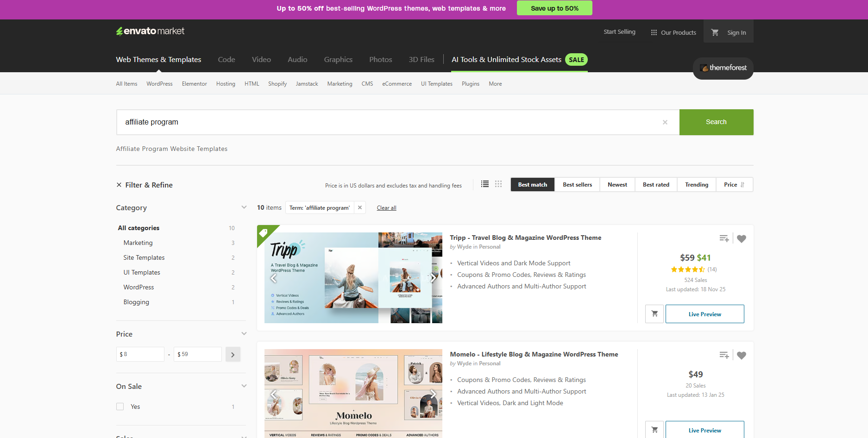This screenshot has width=868, height=438.
Task: Collapse the Category filter section
Action: [x=244, y=207]
